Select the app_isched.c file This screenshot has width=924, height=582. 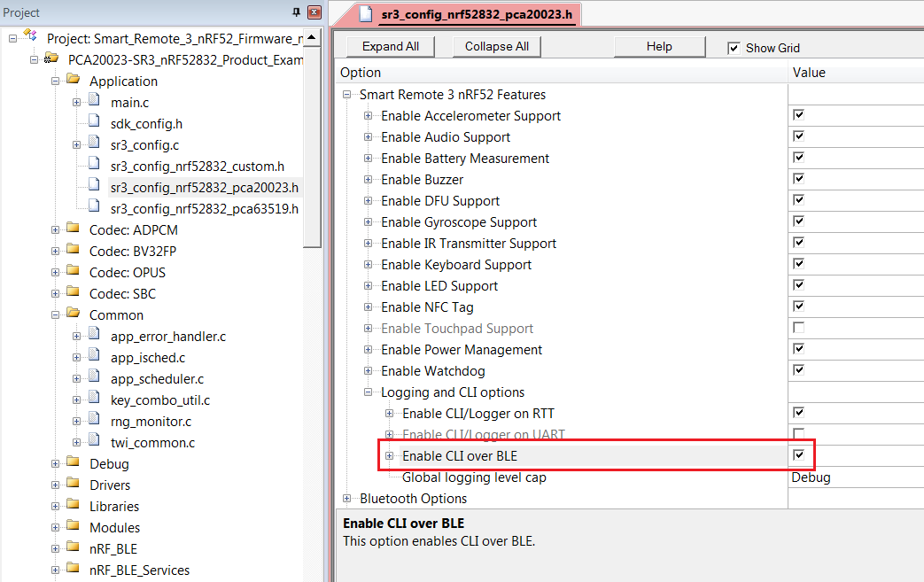coord(148,358)
